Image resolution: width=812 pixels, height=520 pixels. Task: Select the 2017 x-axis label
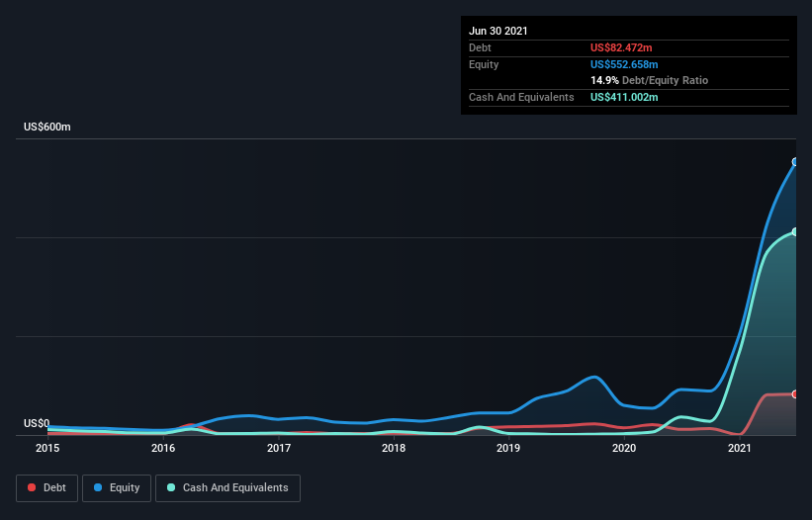click(279, 448)
